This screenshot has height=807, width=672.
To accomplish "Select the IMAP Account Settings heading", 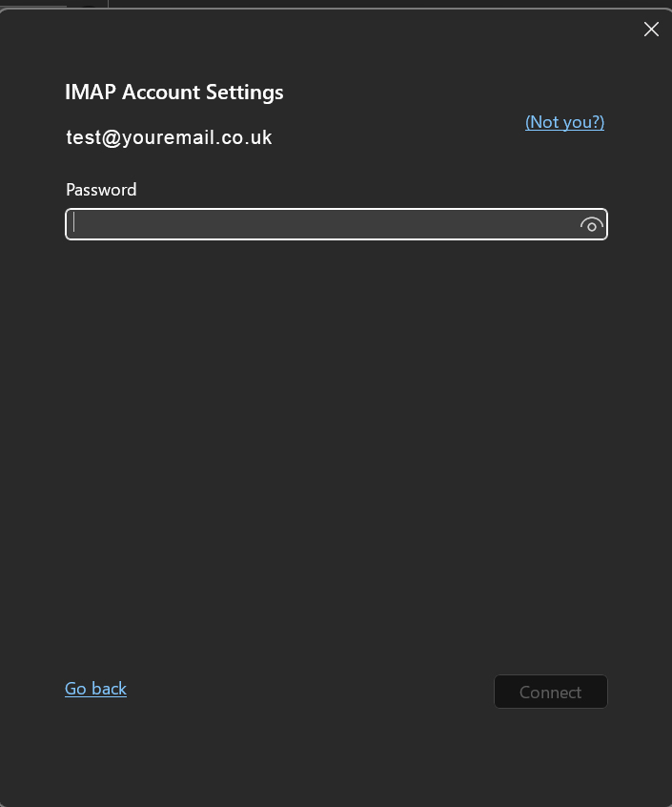I will coord(173,93).
